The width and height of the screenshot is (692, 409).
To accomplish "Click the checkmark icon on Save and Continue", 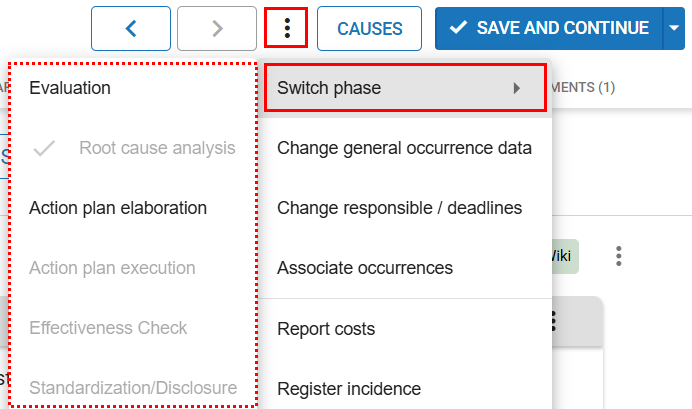I will (x=459, y=28).
